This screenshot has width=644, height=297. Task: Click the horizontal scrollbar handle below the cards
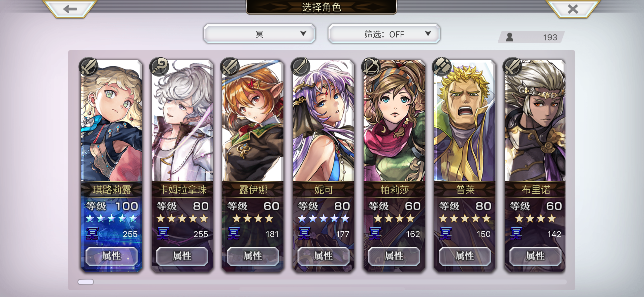click(x=86, y=282)
